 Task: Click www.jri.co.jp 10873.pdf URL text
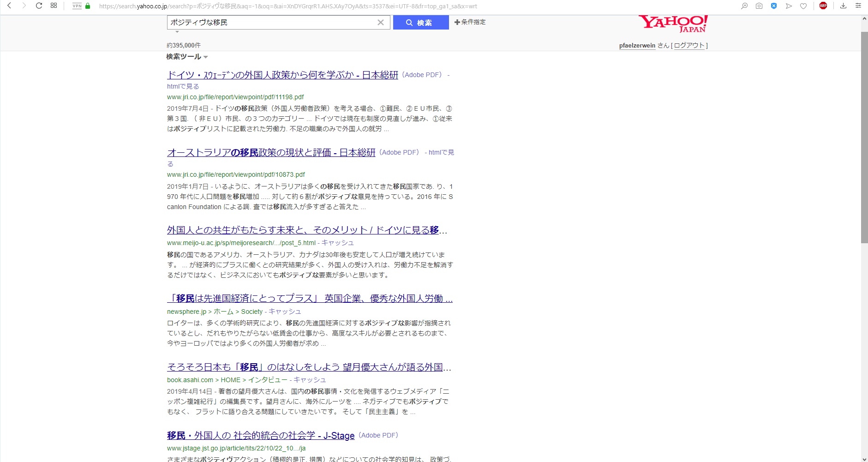pyautogui.click(x=236, y=174)
